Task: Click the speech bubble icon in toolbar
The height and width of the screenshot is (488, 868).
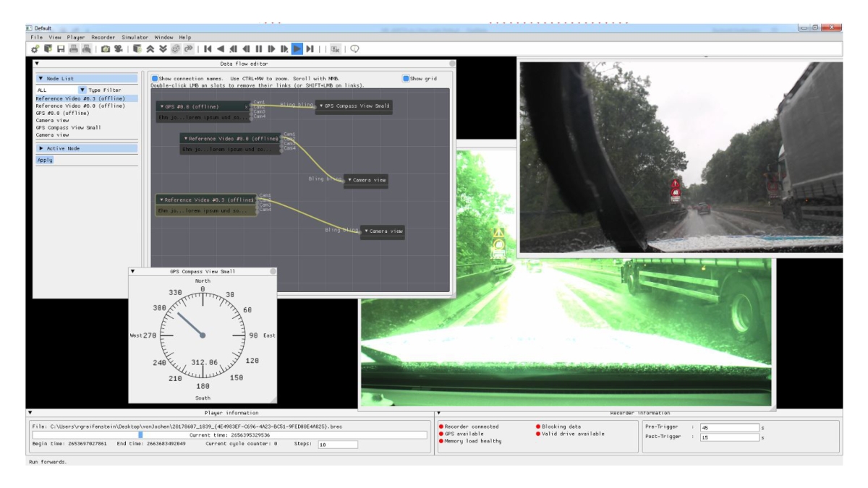Action: (x=355, y=49)
